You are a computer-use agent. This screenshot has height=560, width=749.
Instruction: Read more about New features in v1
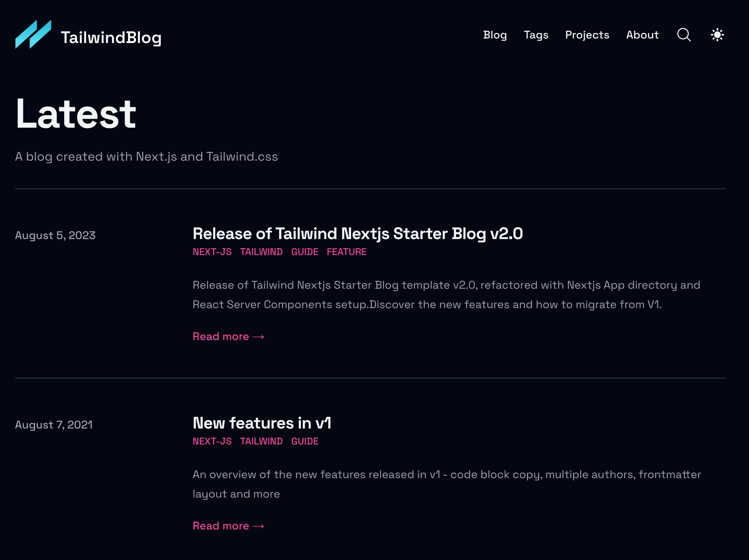click(x=228, y=526)
